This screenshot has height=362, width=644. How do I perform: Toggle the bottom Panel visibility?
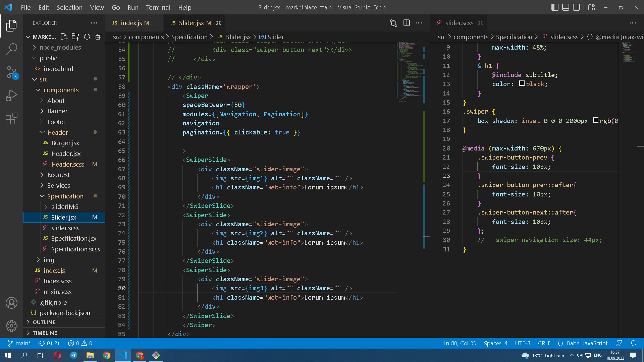[x=566, y=7]
